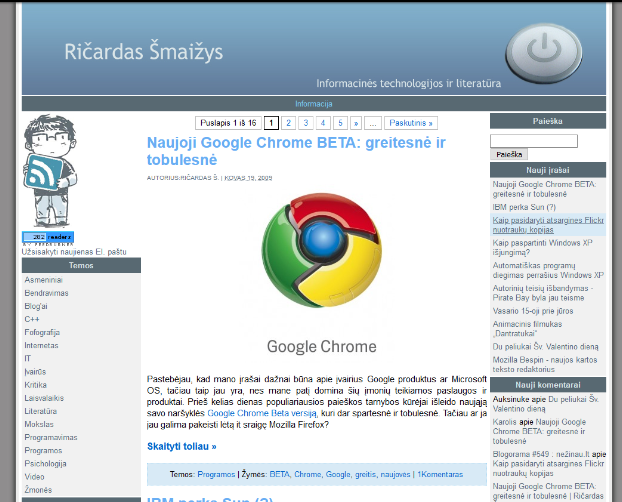This screenshot has height=502, width=622.
Task: Click the BETA tag under post
Action: [x=280, y=475]
